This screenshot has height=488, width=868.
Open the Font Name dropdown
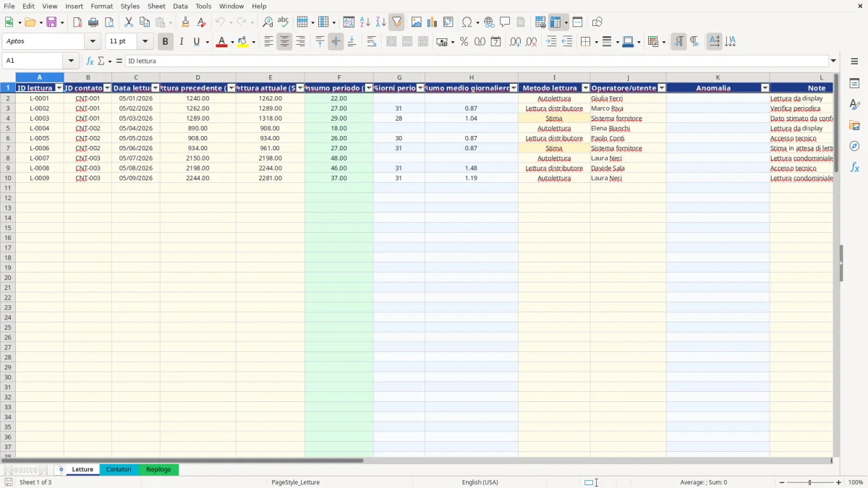click(93, 42)
